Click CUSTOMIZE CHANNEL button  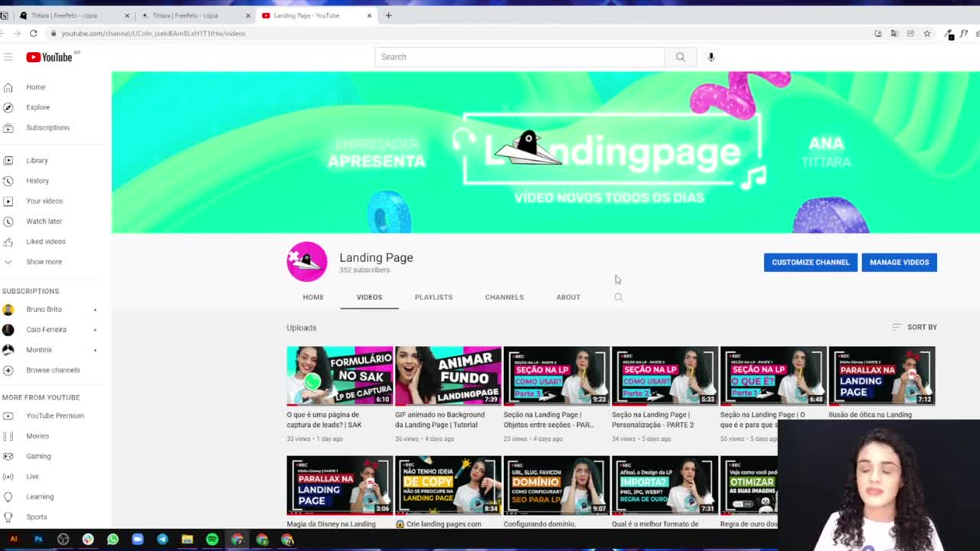pyautogui.click(x=810, y=262)
